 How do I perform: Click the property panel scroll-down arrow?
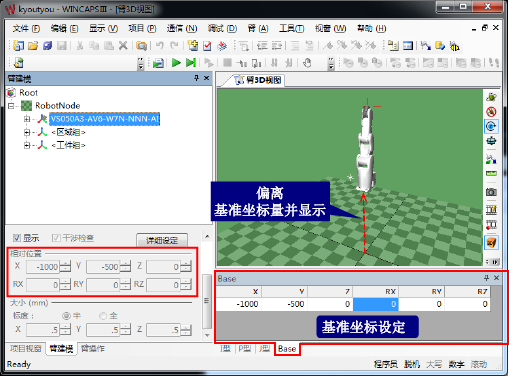tap(207, 335)
